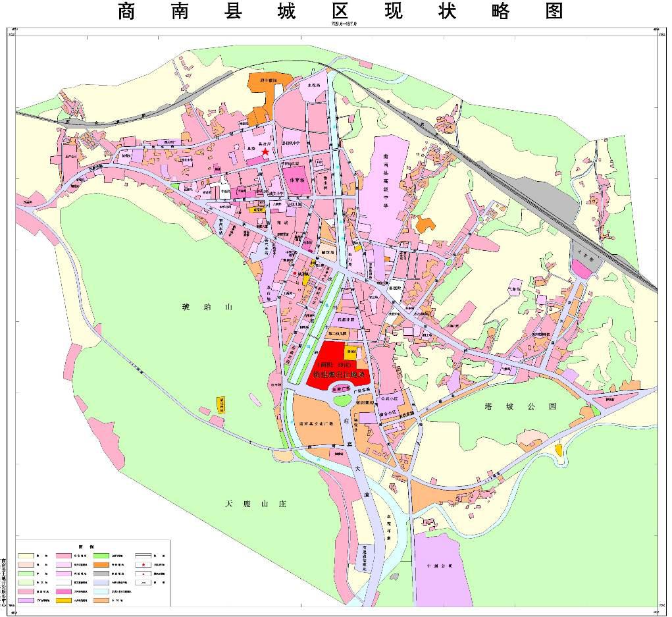Click the double-line road symbol in legend

[143, 556]
